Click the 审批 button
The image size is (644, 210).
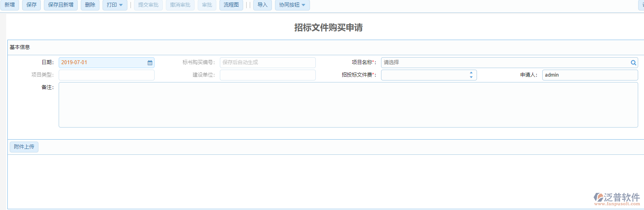tap(207, 5)
